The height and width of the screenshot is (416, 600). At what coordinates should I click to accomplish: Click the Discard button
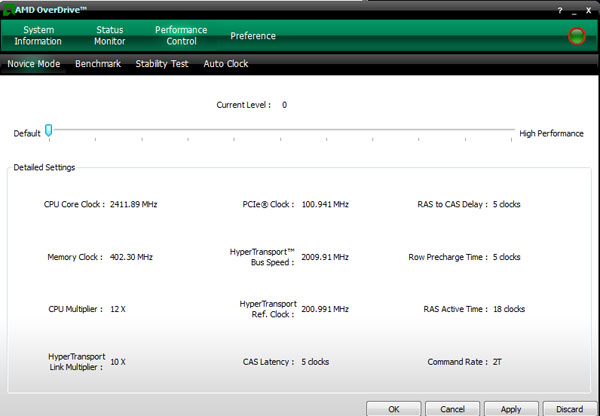coord(570,409)
